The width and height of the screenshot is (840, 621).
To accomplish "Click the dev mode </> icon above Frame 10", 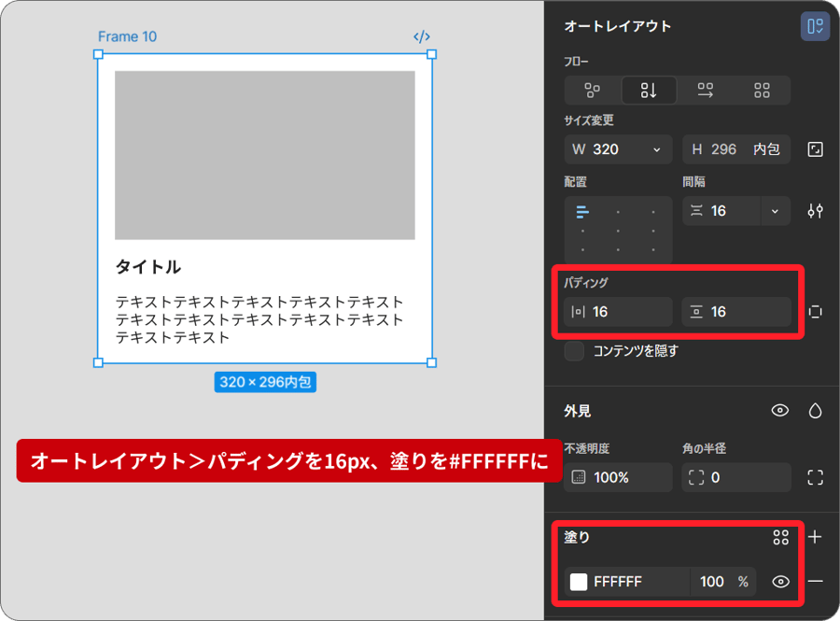I will point(421,35).
